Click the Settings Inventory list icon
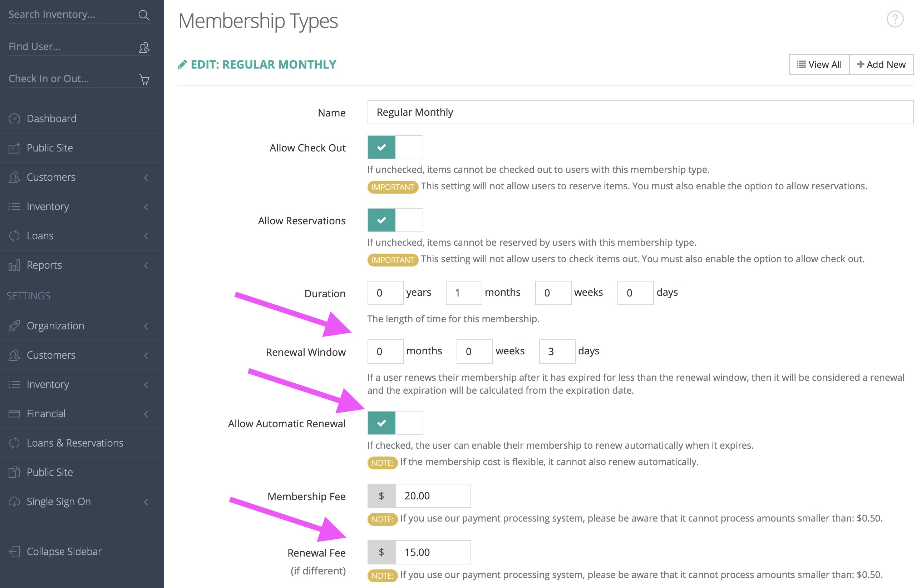This screenshot has height=588, width=921. tap(14, 384)
